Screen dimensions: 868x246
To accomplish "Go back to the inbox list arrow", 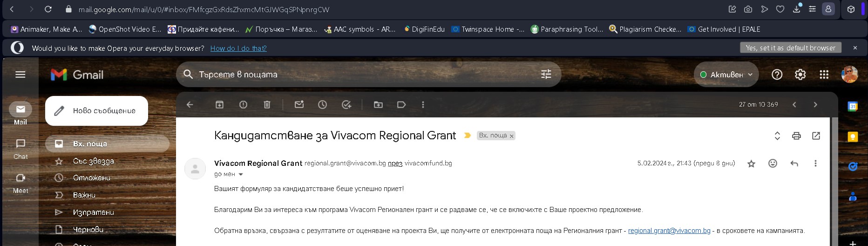I will click(190, 104).
